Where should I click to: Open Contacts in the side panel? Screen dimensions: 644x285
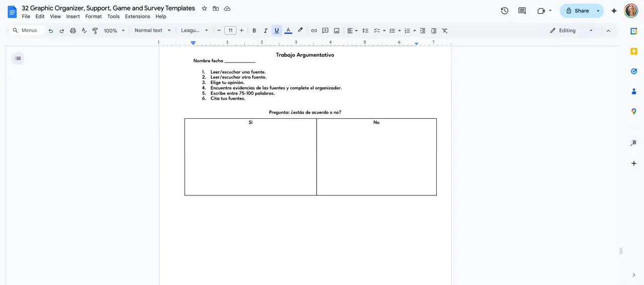pos(634,92)
